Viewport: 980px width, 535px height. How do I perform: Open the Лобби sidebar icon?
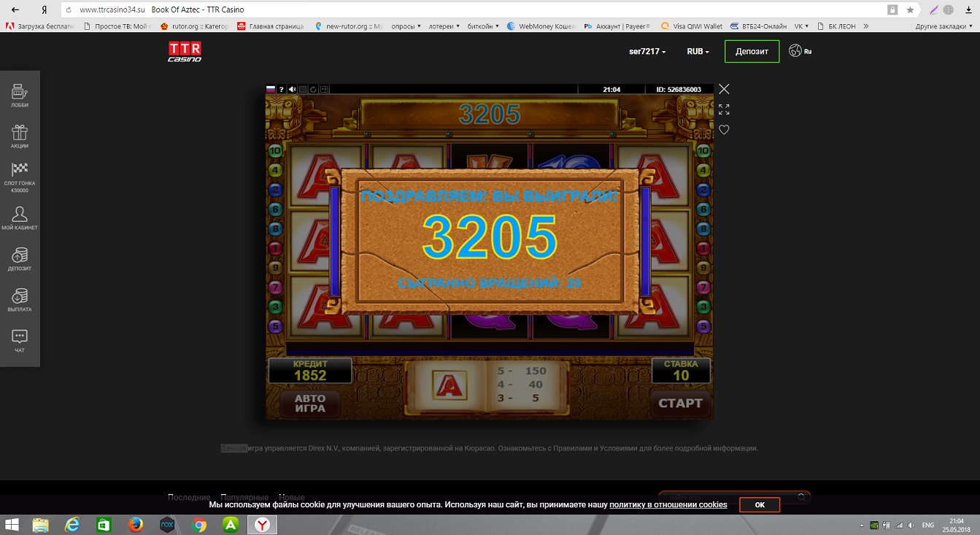click(x=20, y=96)
